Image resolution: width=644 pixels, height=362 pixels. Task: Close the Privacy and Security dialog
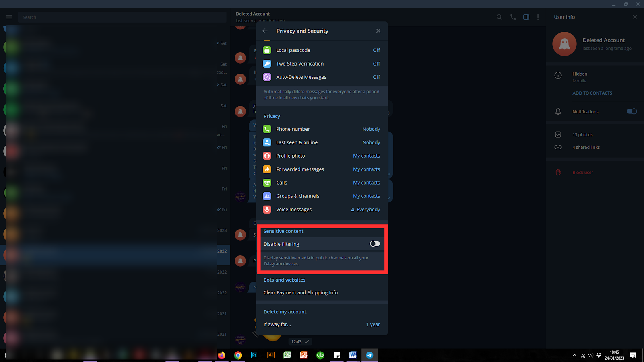click(x=378, y=31)
